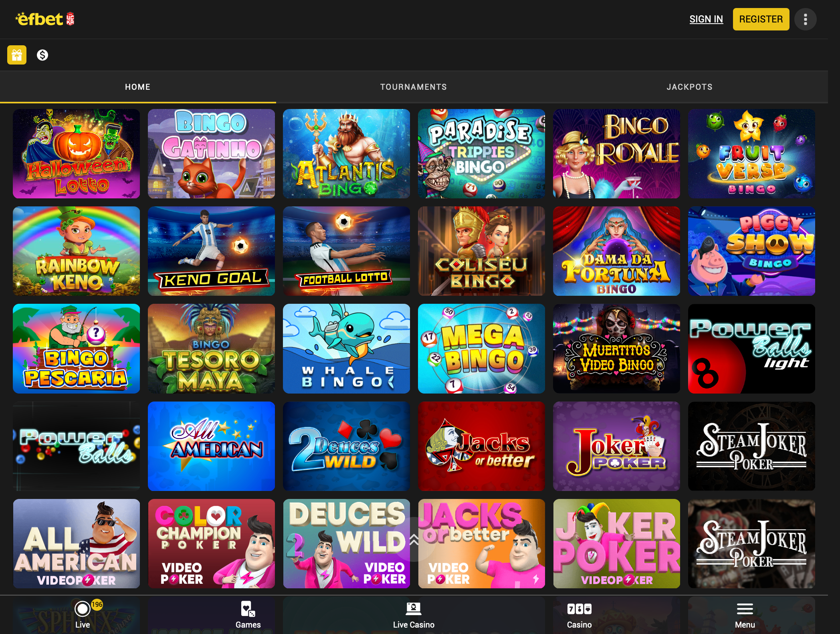
Task: Click the efbet logo
Action: [x=45, y=19]
